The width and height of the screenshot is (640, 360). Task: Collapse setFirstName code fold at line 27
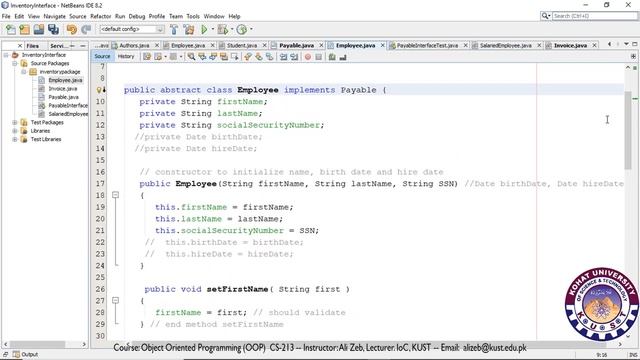[116, 300]
